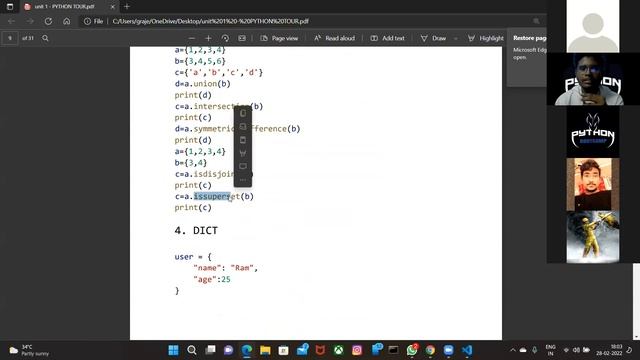640x360 pixels.
Task: Select the Draw tool
Action: [433, 38]
